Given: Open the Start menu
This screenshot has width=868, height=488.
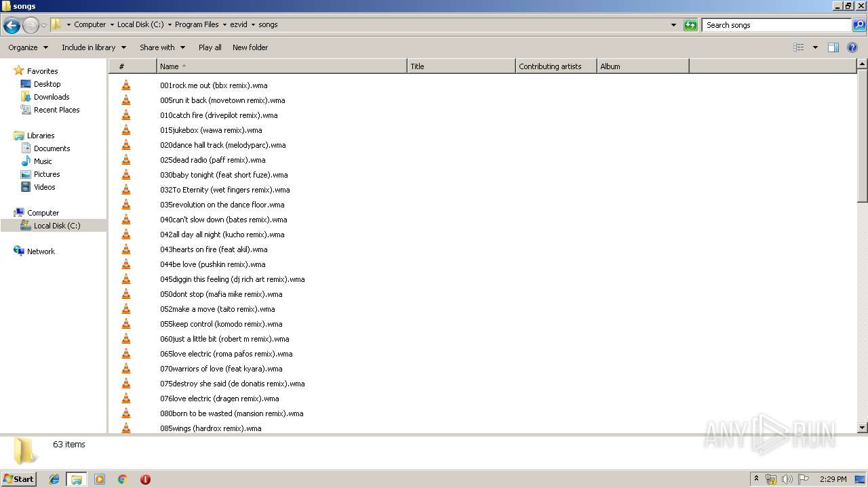Looking at the screenshot, I should pyautogui.click(x=19, y=479).
